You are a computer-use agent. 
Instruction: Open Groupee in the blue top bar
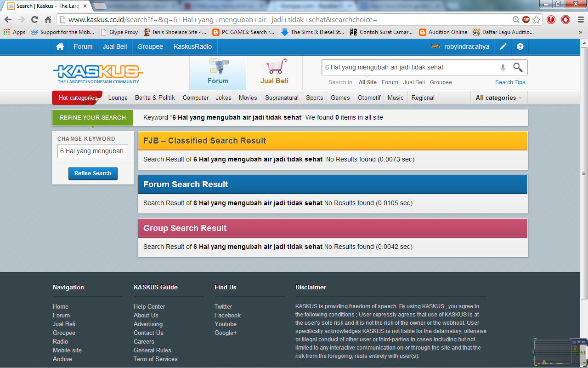tap(150, 46)
